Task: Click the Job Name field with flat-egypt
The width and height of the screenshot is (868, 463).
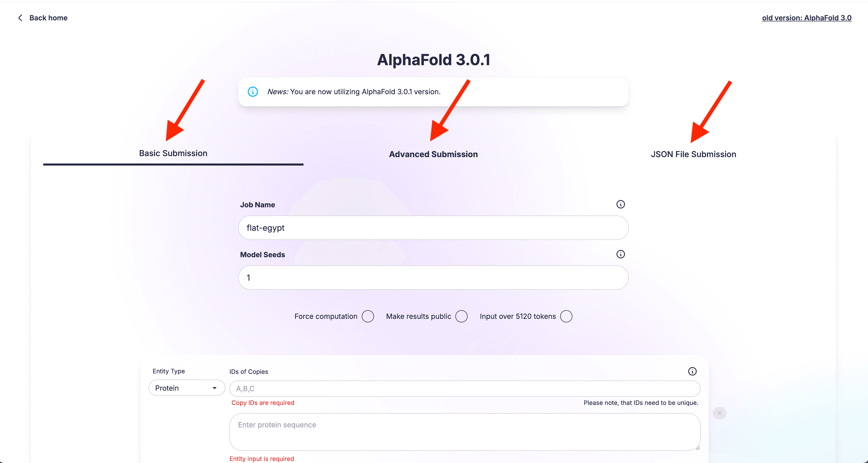Action: [433, 228]
